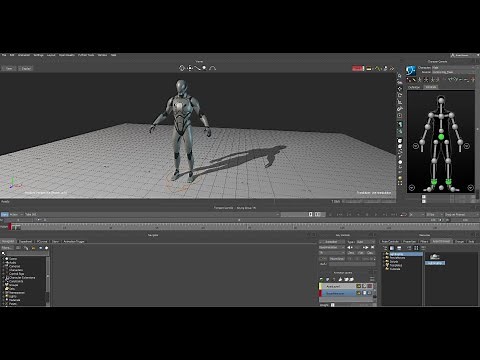Expand hand controls circle at figure's left hand
This screenshot has width=480, height=360.
(466, 146)
